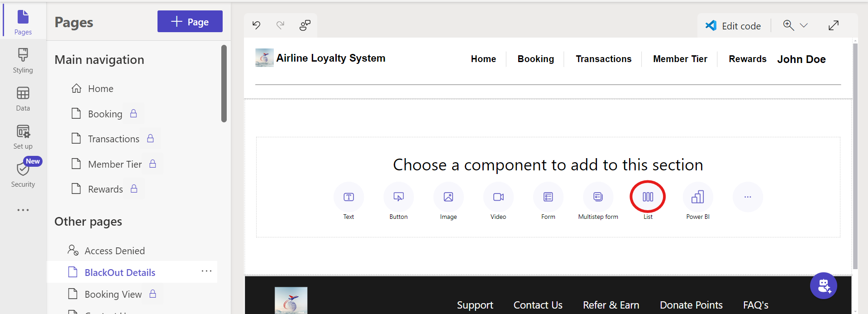Add a Power BI component
The height and width of the screenshot is (314, 868).
click(697, 197)
